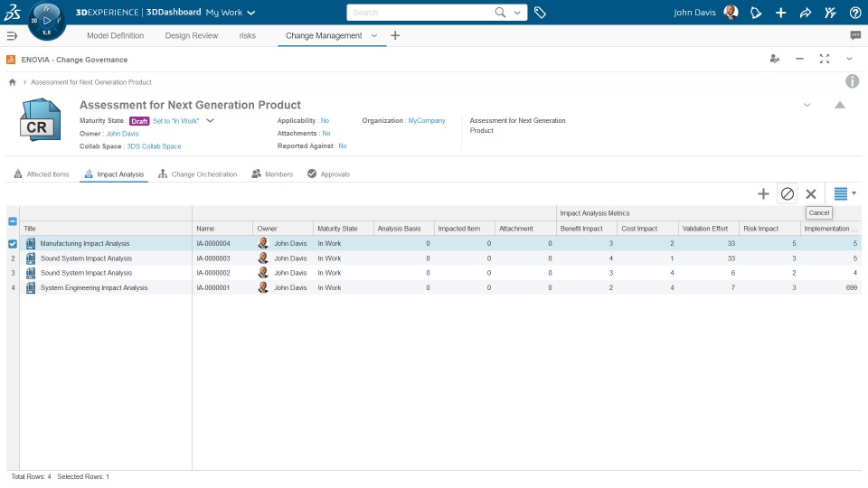The height and width of the screenshot is (488, 868).
Task: Open the Design Review tab
Action: 191,36
